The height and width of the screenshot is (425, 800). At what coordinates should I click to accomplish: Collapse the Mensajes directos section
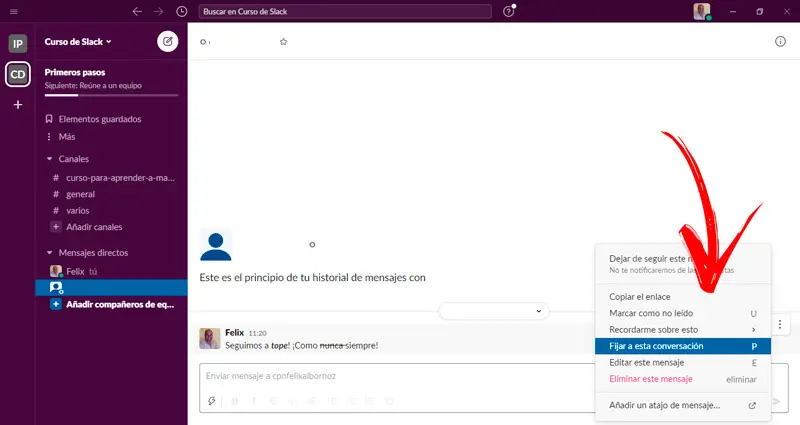tap(49, 253)
